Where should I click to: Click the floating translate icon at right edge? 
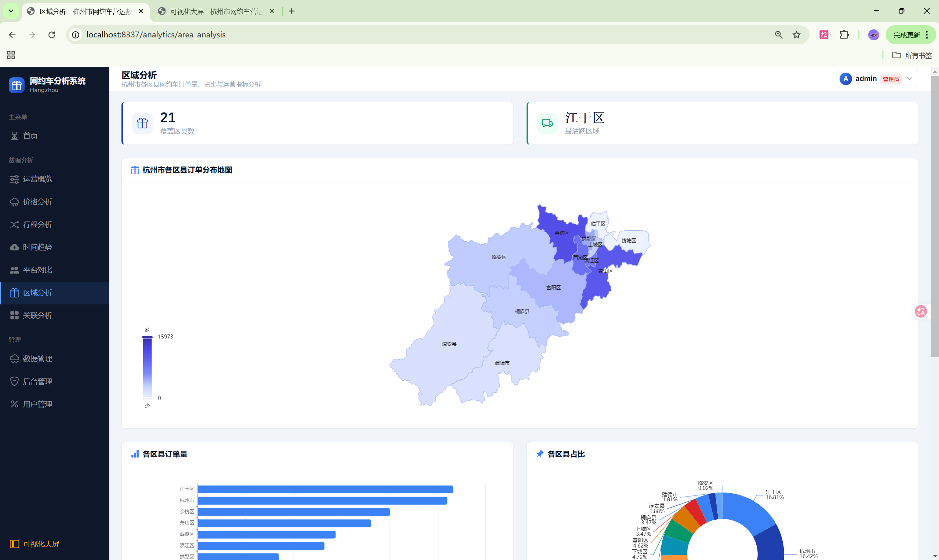click(921, 311)
